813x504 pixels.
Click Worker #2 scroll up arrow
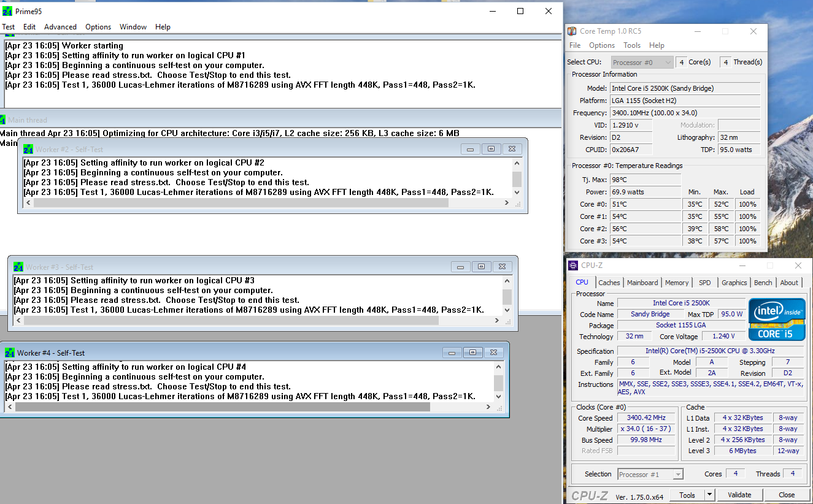tap(517, 163)
